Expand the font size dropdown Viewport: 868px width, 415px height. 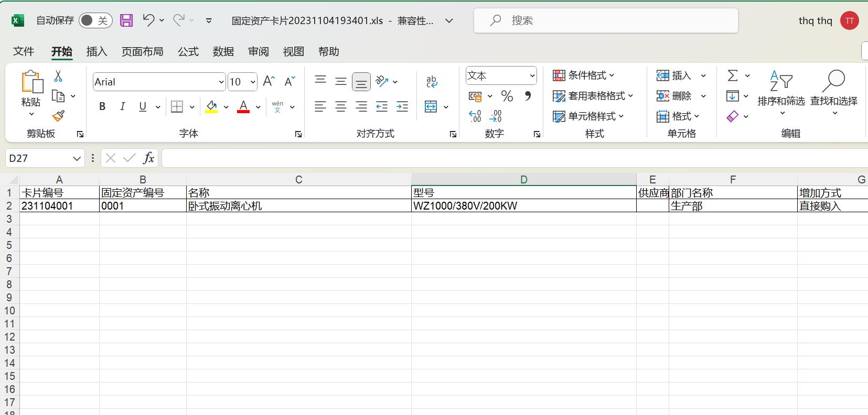click(x=253, y=82)
